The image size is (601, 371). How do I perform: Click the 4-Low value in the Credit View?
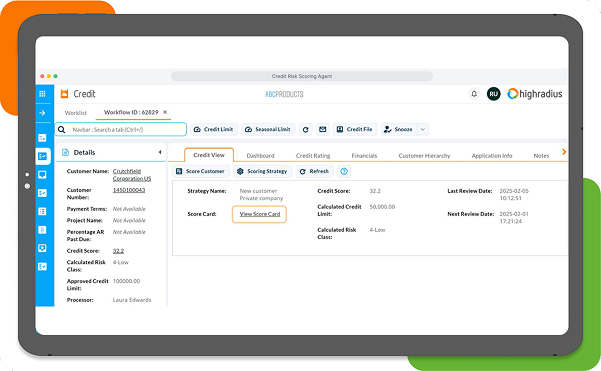click(x=377, y=230)
